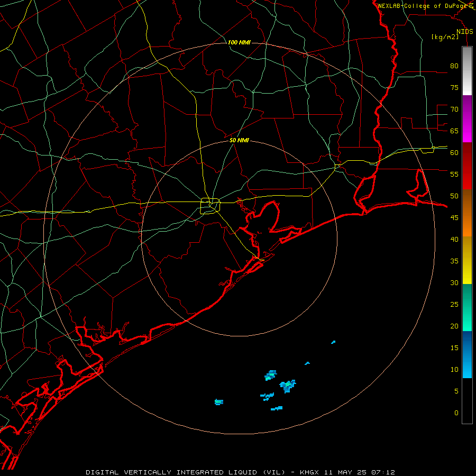Click the value "55" on the scale
Viewport: 476px width, 476px height.
coord(454,174)
